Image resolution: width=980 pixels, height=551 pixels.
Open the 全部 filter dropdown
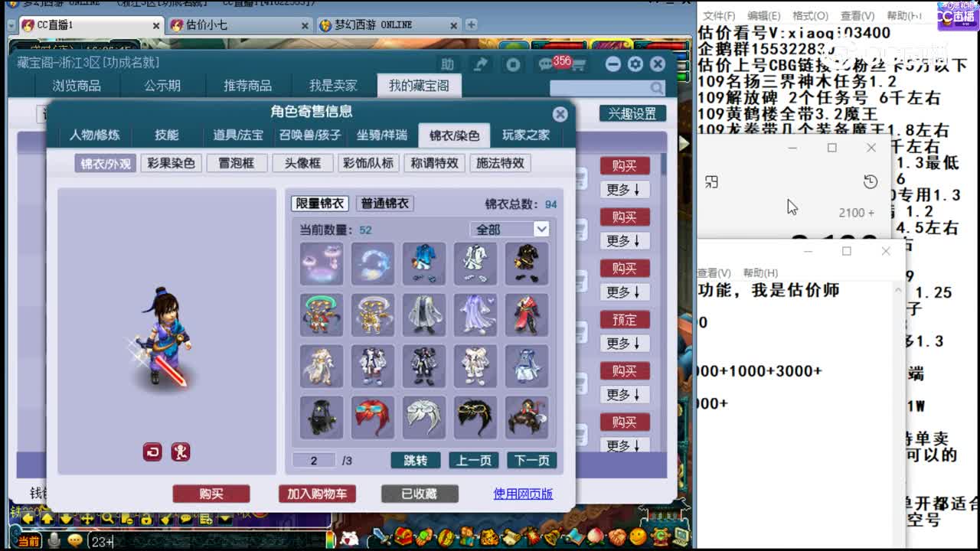[509, 230]
